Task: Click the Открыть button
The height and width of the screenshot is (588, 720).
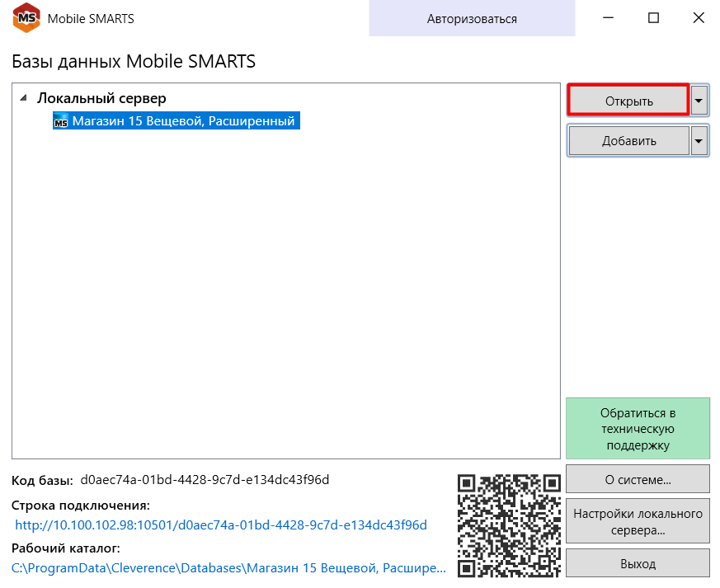Action: click(628, 101)
